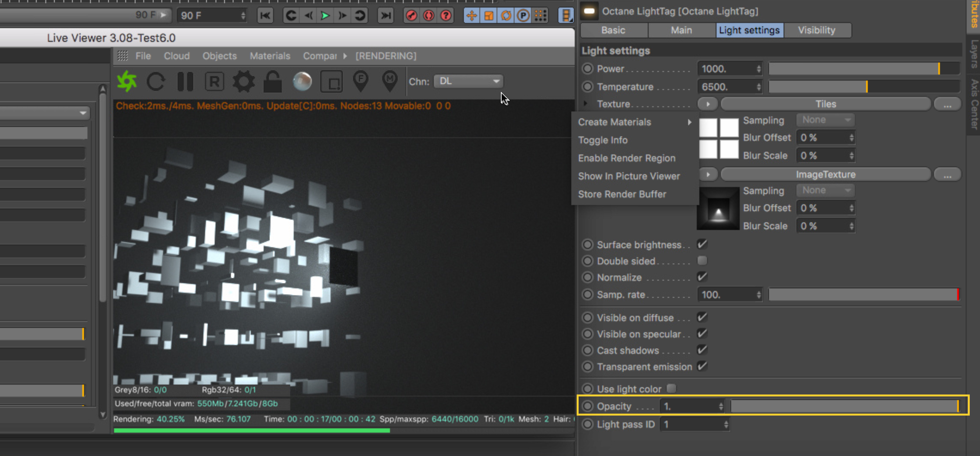The height and width of the screenshot is (456, 980).
Task: Toggle the Double sided checkbox
Action: point(702,261)
